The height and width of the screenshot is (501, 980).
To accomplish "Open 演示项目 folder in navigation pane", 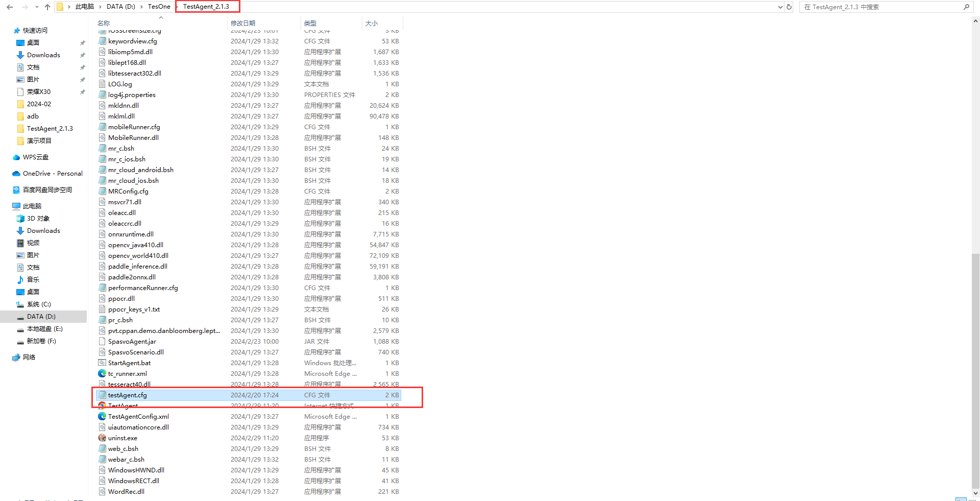I will coord(39,141).
